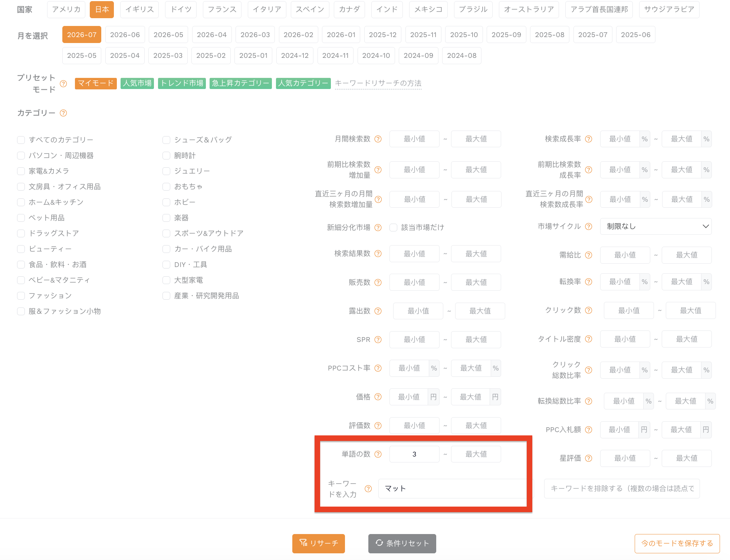Focus the 単語の数 minimum field
This screenshot has height=560, width=730.
click(414, 454)
